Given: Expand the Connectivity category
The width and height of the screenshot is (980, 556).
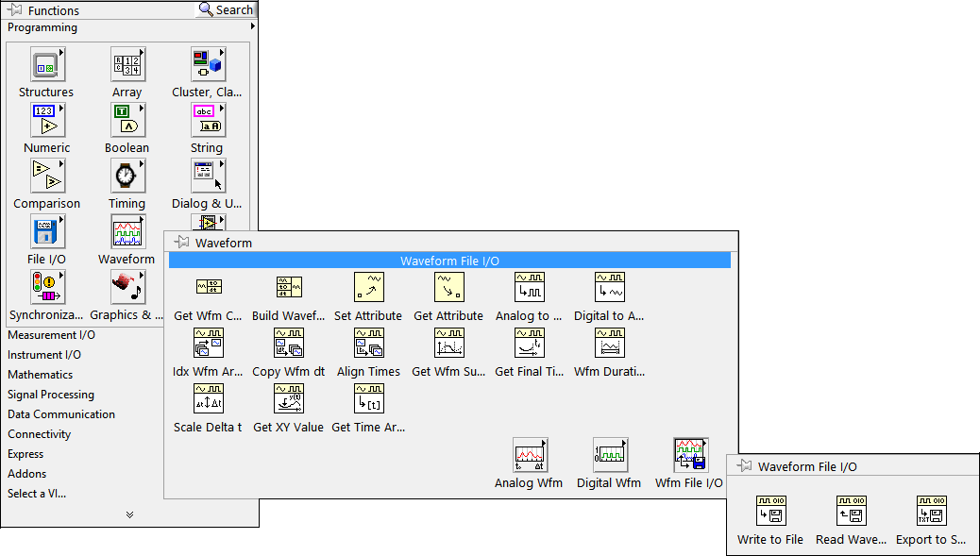Looking at the screenshot, I should [x=40, y=434].
